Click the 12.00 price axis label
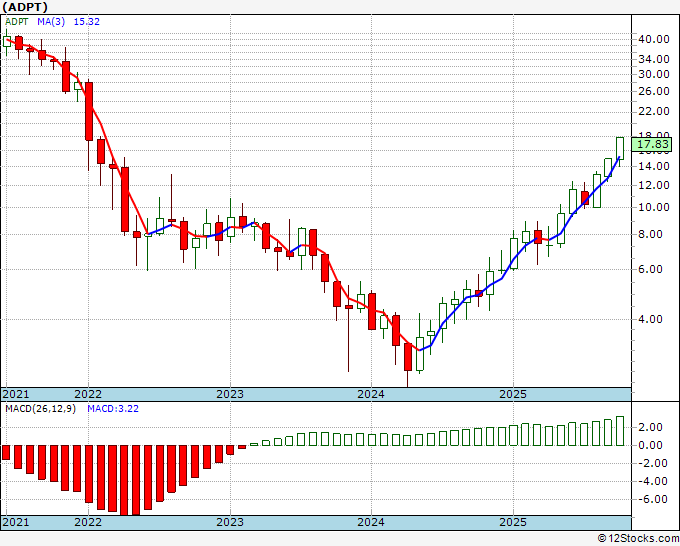Viewport: 680px width, 546px height. tap(654, 185)
